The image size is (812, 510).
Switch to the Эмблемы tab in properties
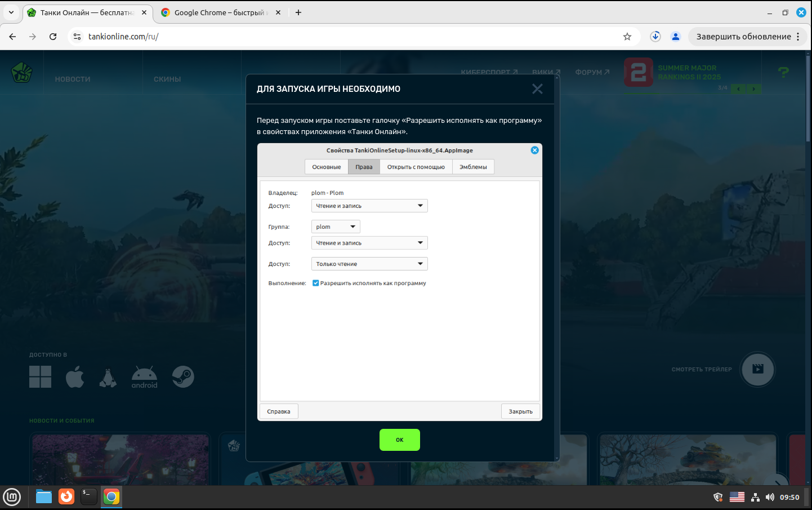click(473, 167)
